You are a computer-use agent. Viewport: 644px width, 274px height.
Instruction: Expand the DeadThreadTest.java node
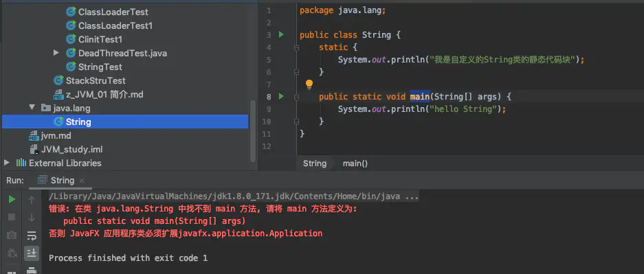coord(56,53)
